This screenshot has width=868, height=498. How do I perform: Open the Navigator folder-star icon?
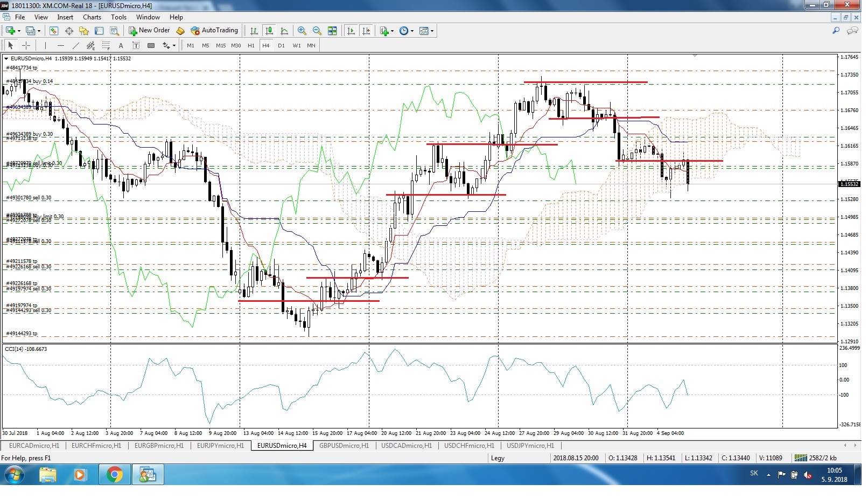point(83,31)
